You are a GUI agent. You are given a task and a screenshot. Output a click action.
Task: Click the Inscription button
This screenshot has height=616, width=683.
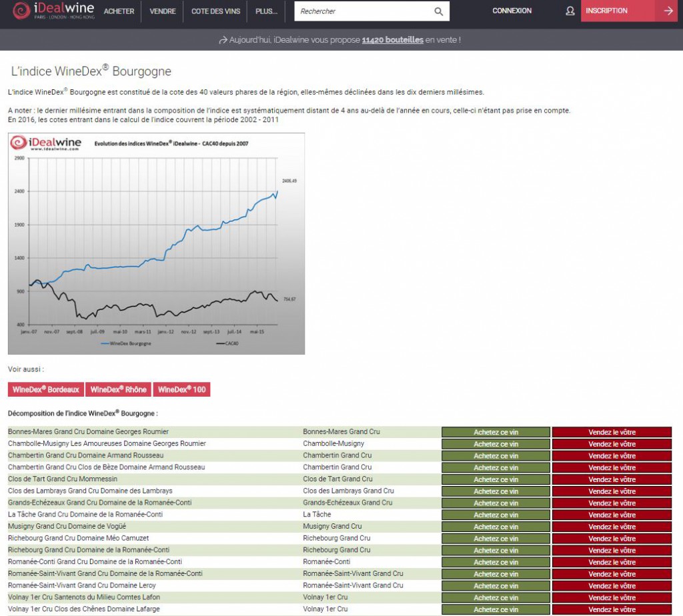[x=618, y=11]
